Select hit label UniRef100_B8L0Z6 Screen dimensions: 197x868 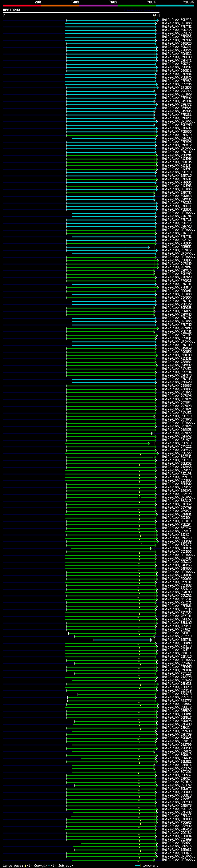point(177,853)
